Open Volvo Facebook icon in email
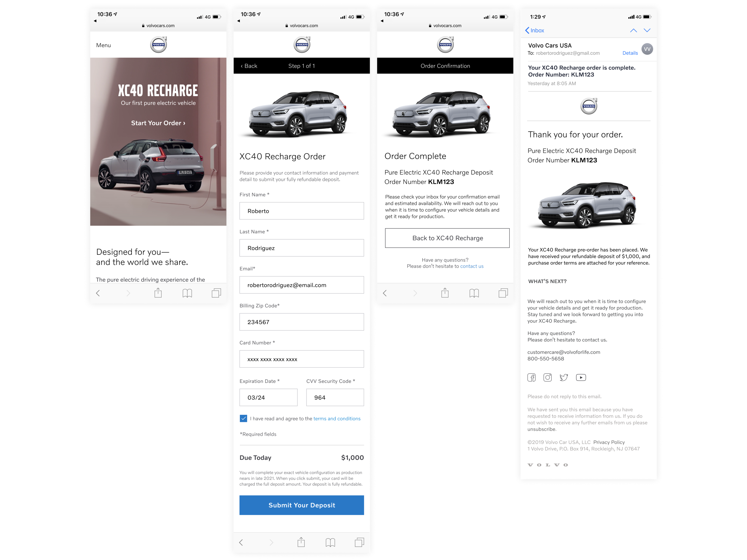747x560 pixels. (531, 377)
